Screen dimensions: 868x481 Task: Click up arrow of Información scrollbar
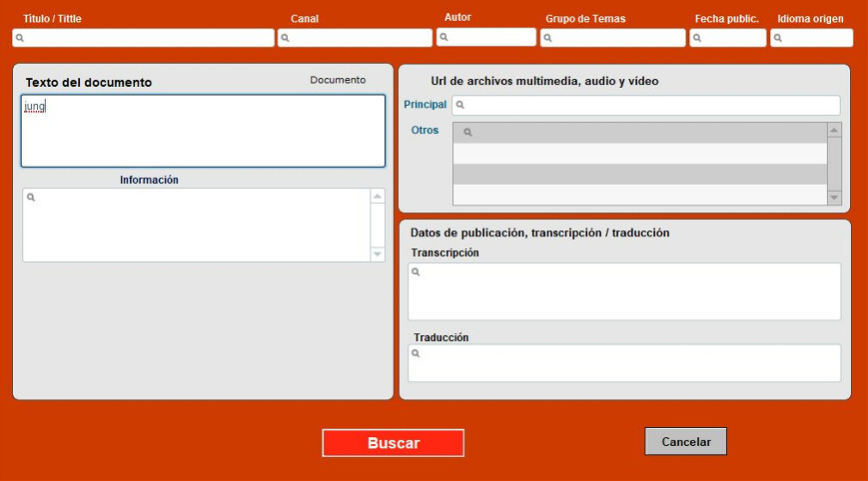pyautogui.click(x=378, y=197)
